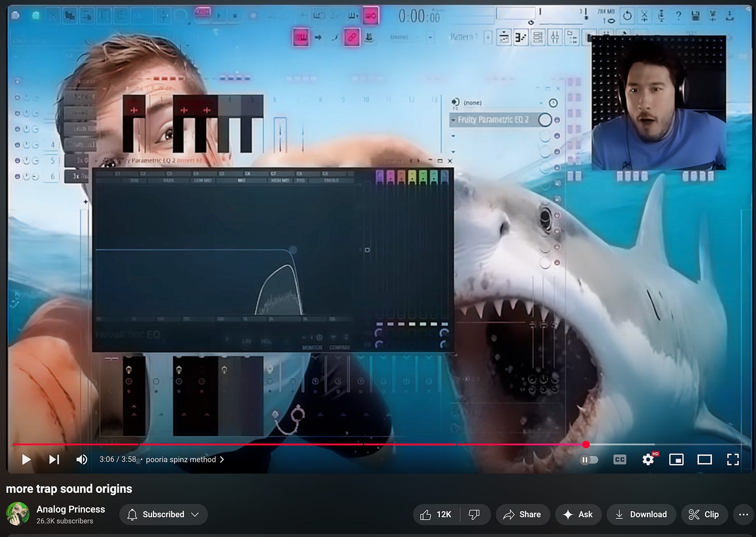Open the player settings gear
This screenshot has height=537, width=756.
point(648,459)
